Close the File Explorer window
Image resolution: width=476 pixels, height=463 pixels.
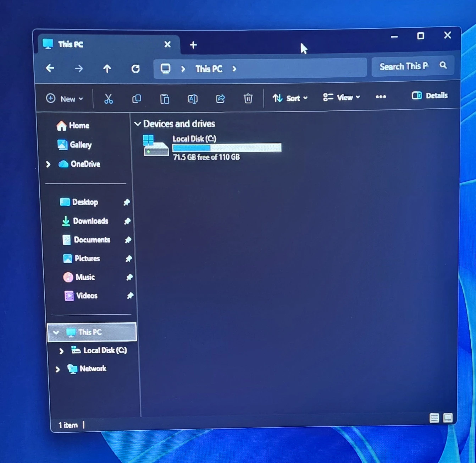(x=448, y=35)
